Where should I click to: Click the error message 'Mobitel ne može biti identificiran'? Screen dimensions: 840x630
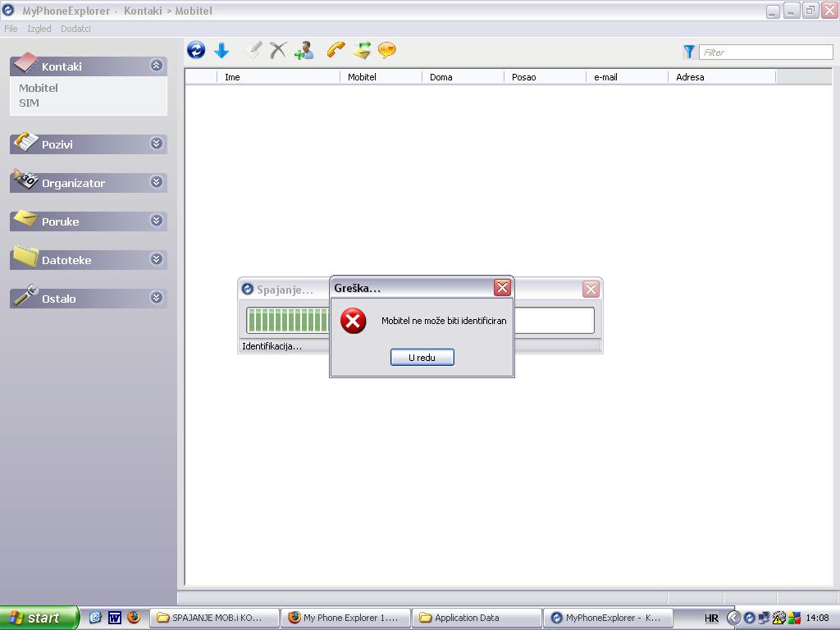pyautogui.click(x=444, y=321)
